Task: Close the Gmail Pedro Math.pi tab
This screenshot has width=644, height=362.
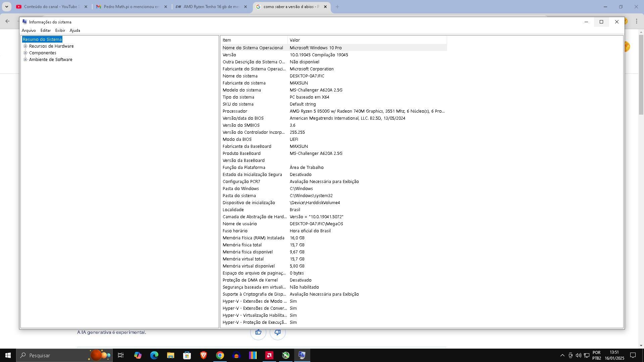Action: tap(166, 7)
